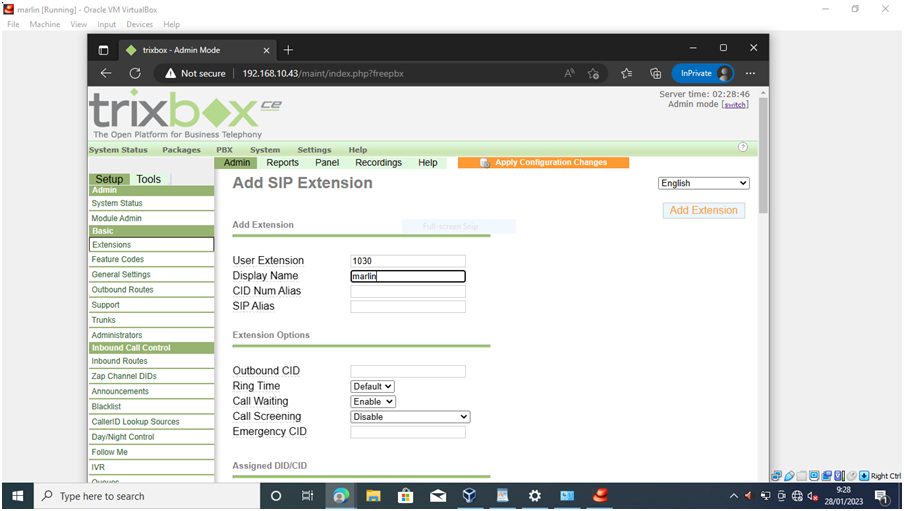Open Edge Settings and more menu
This screenshot has width=904, height=511.
click(750, 73)
